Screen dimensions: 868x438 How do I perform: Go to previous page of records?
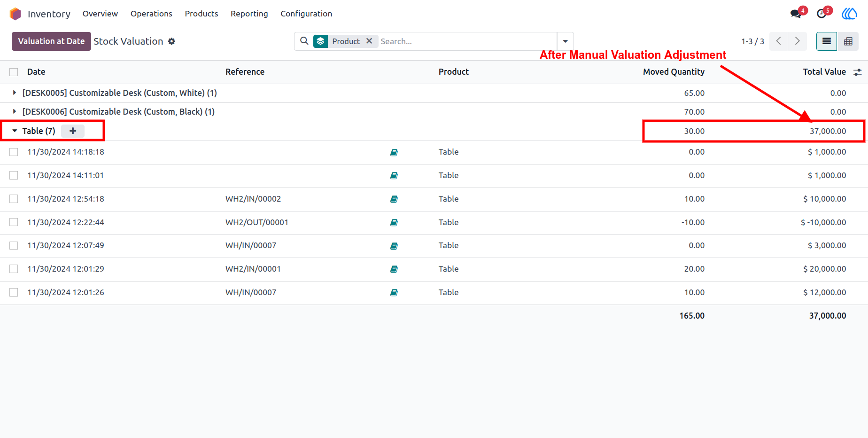(779, 41)
